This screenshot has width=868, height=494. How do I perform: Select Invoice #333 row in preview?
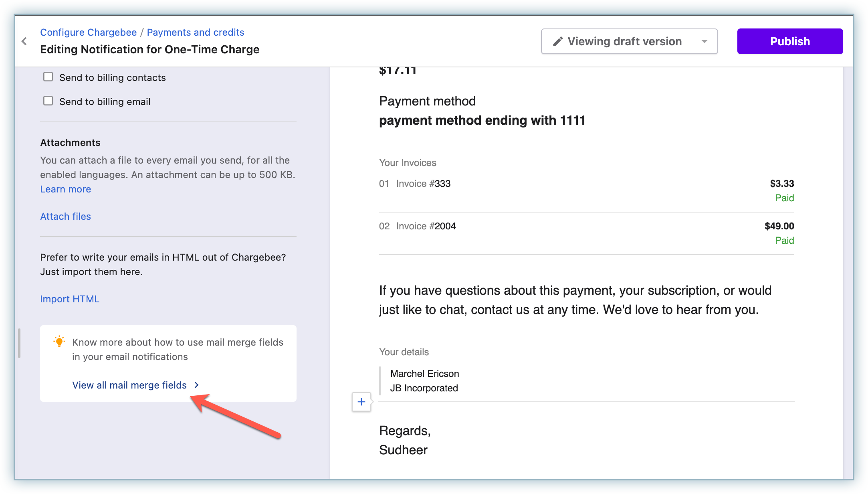(423, 184)
